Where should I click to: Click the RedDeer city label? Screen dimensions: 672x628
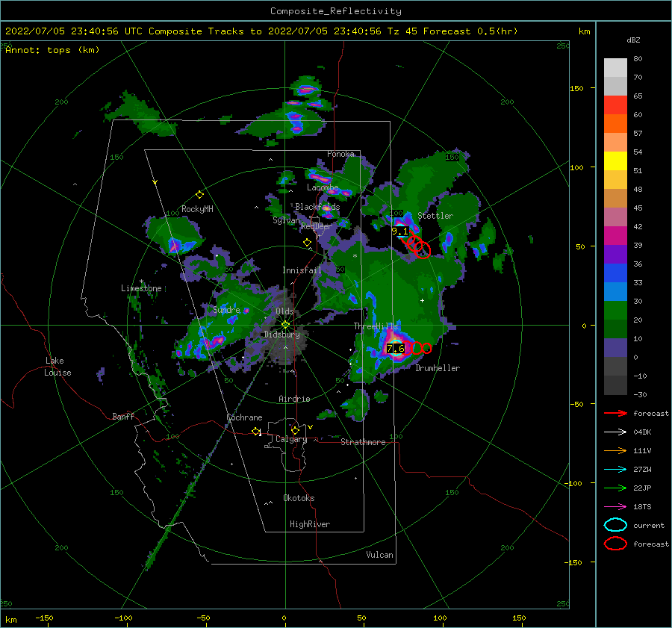[x=317, y=226]
